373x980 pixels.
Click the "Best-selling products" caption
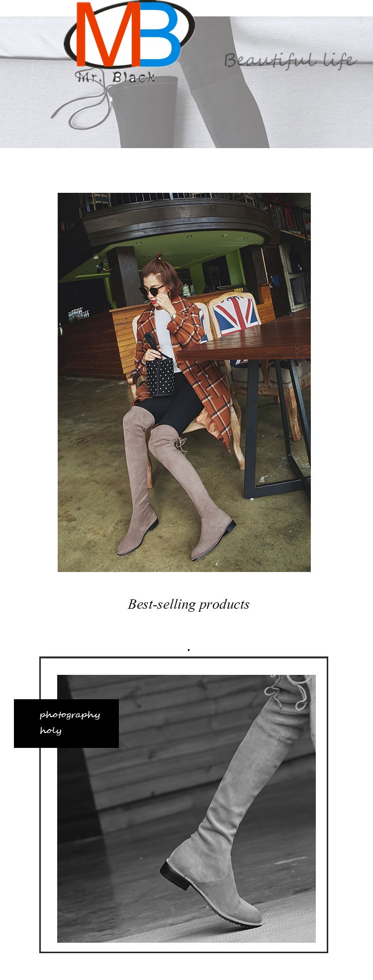point(188,604)
